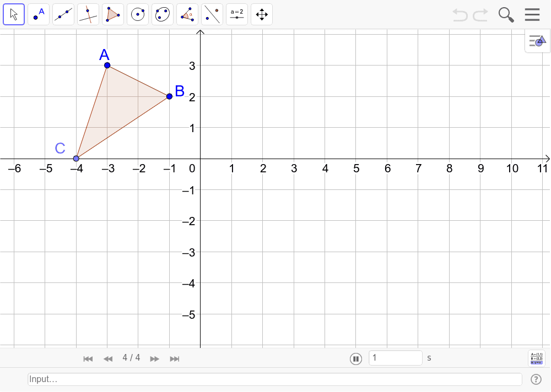Select the Polygon tool
551x392 pixels.
point(112,14)
